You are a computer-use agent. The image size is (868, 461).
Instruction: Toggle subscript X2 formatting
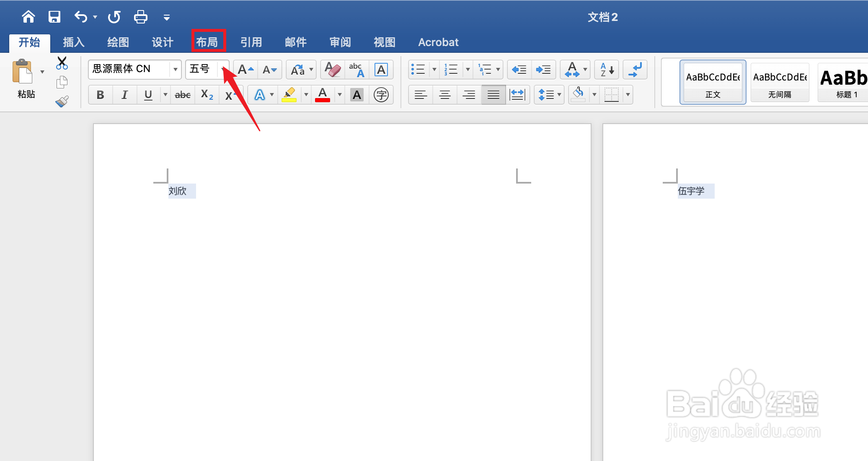click(207, 95)
